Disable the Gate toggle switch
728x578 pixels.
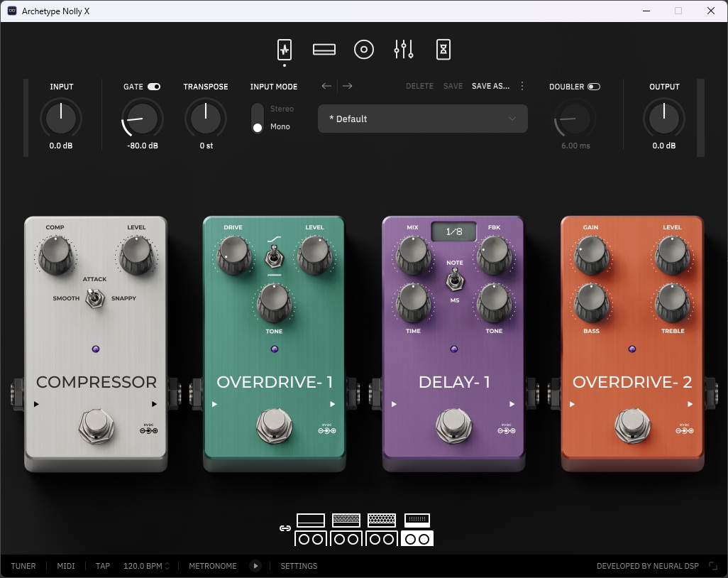pos(154,87)
